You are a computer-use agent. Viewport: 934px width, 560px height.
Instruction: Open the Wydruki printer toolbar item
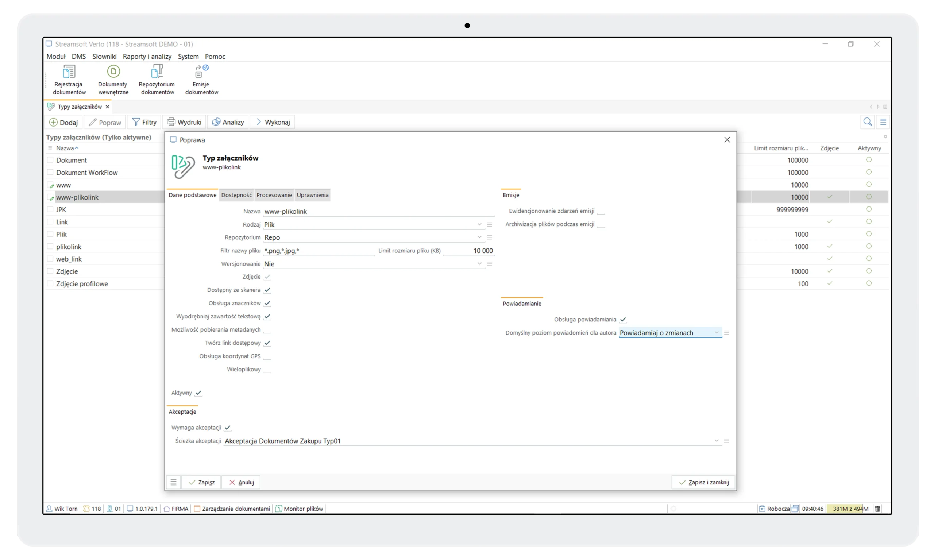184,122
